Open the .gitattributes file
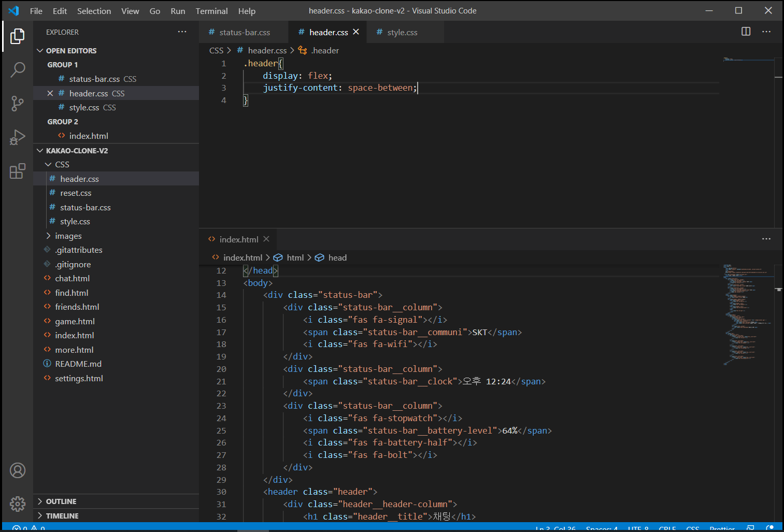 (116, 250)
